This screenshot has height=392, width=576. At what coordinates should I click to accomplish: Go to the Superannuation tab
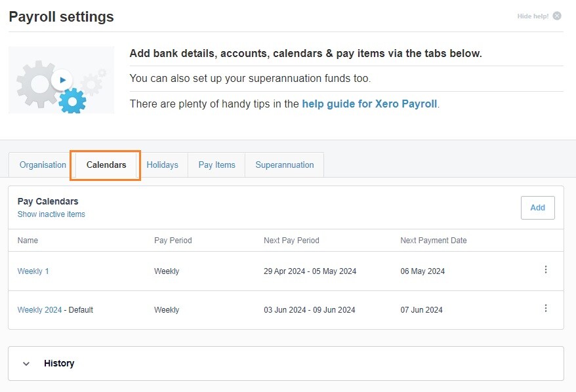pos(284,165)
